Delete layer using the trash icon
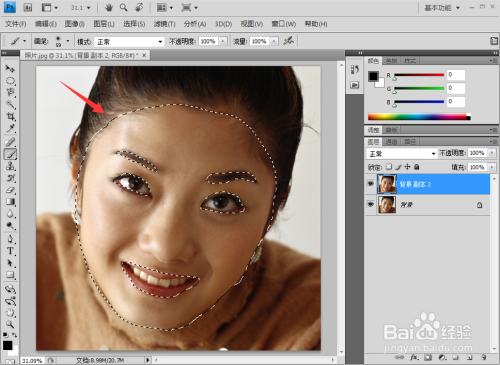This screenshot has width=500, height=365. [483, 358]
